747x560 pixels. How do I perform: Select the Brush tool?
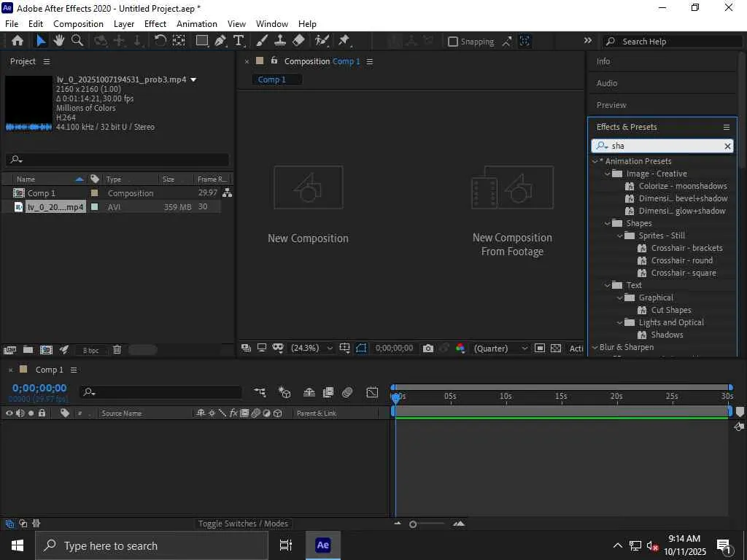(x=262, y=41)
